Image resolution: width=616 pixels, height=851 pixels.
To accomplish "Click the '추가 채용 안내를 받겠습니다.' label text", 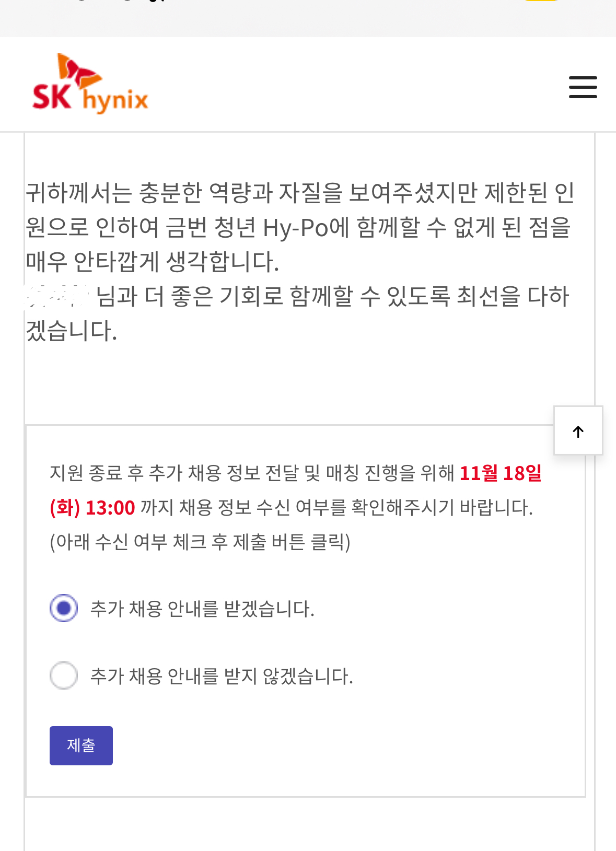I will [202, 609].
